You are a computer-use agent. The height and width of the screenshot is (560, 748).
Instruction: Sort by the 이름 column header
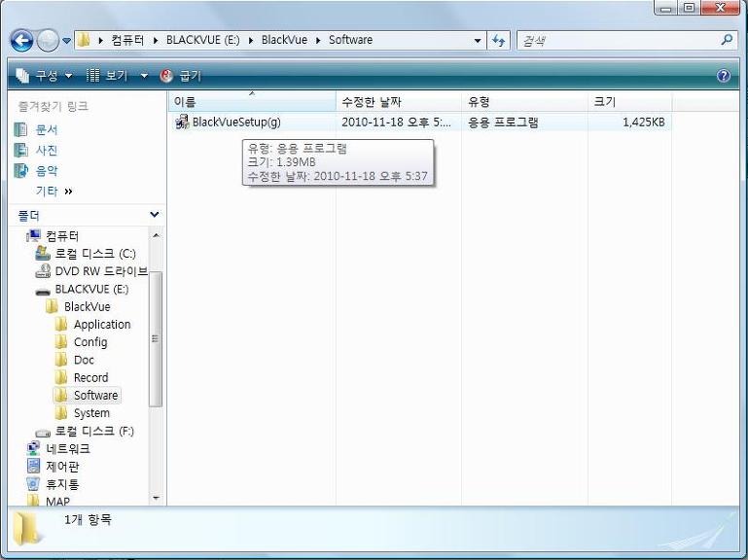coord(252,102)
